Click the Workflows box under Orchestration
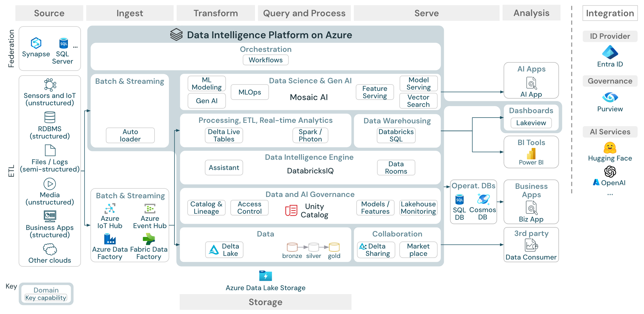 click(x=266, y=60)
